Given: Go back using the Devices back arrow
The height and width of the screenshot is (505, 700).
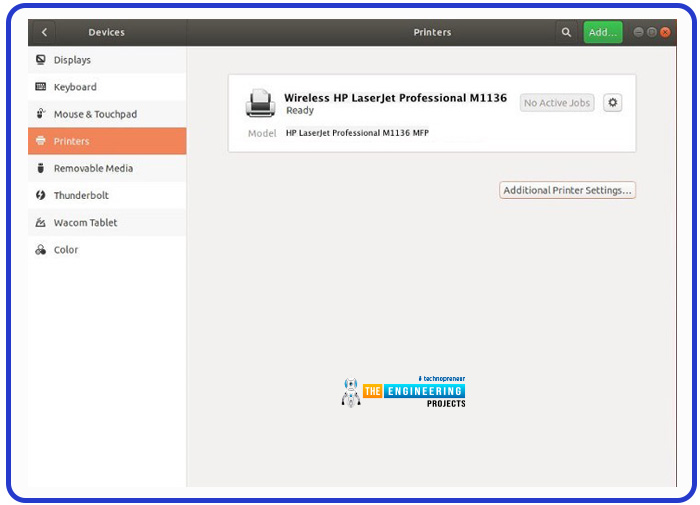Looking at the screenshot, I should [44, 32].
